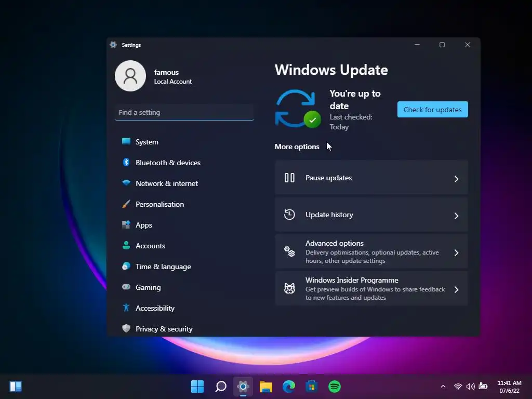
Task: Open Microsoft Store from the taskbar
Action: tap(312, 387)
